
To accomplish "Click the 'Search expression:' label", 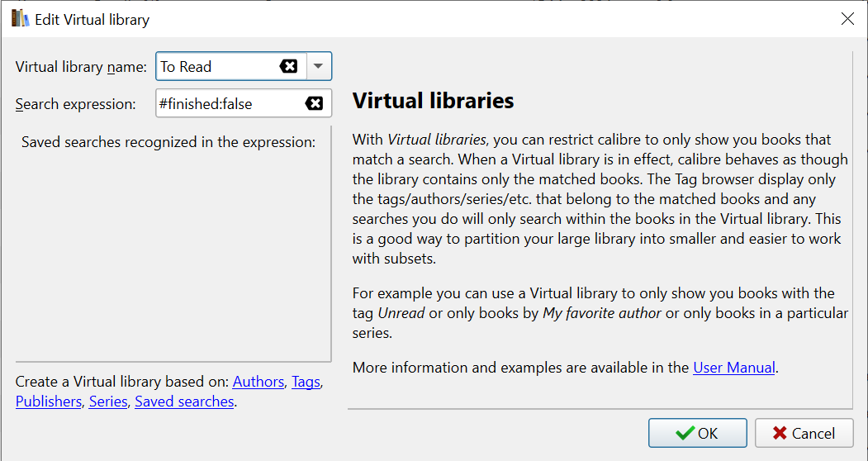I will [75, 104].
